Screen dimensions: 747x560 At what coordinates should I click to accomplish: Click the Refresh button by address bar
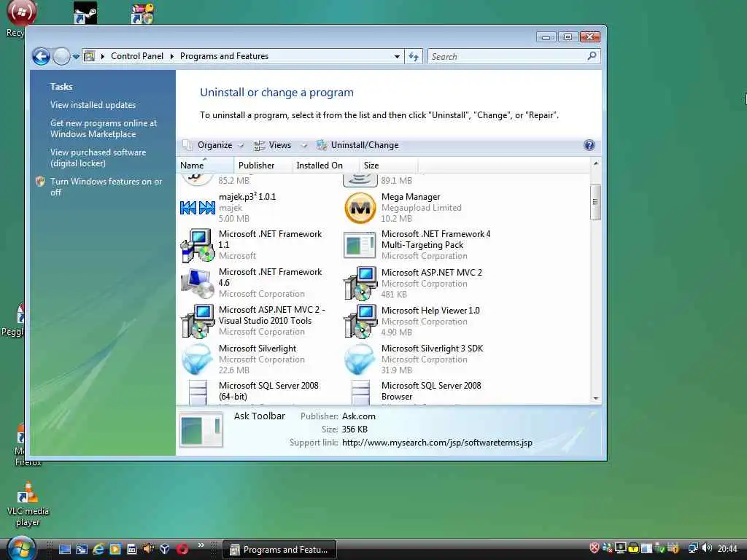(414, 57)
